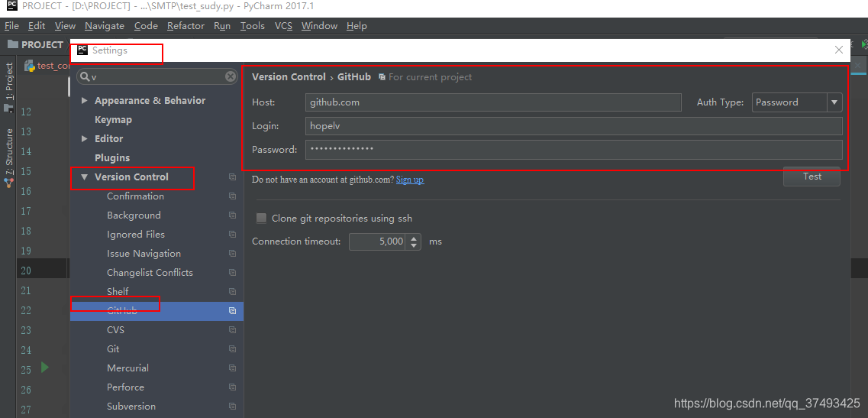Image resolution: width=868 pixels, height=418 pixels.
Task: Open the View menu
Action: pos(66,25)
